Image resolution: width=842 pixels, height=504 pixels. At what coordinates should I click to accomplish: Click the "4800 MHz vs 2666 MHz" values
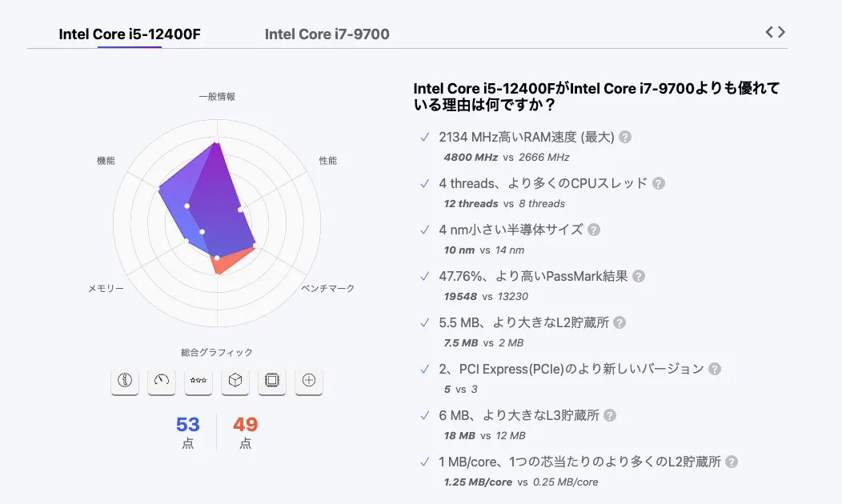[507, 158]
